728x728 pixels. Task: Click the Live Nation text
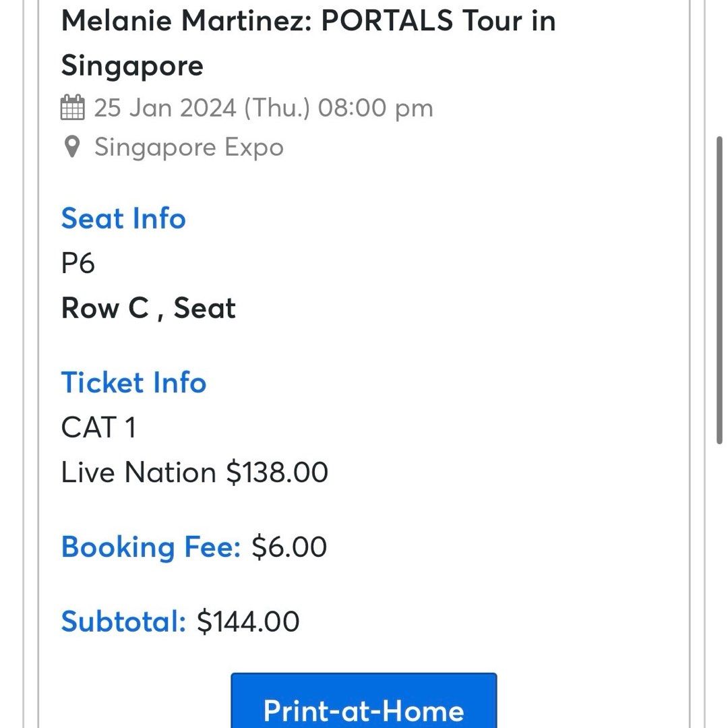click(x=138, y=472)
